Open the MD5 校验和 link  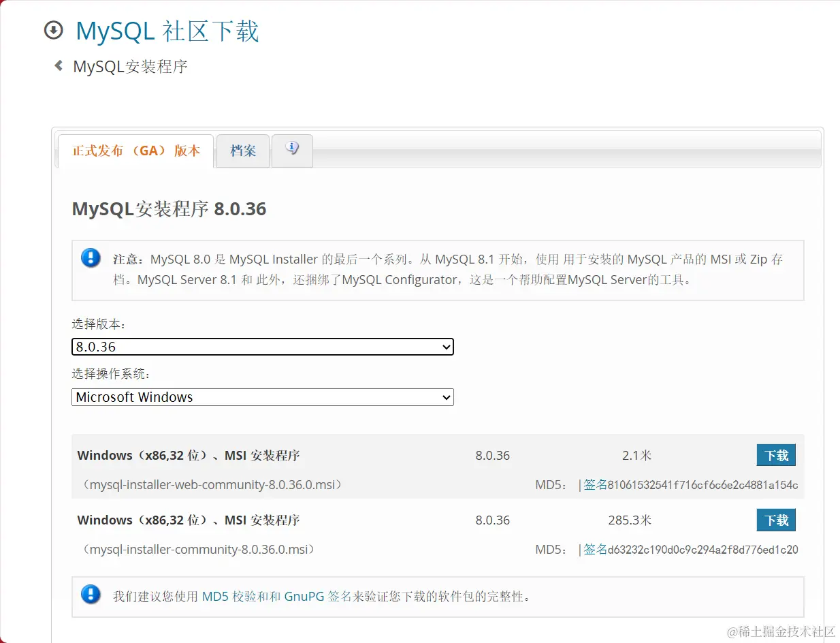point(236,596)
